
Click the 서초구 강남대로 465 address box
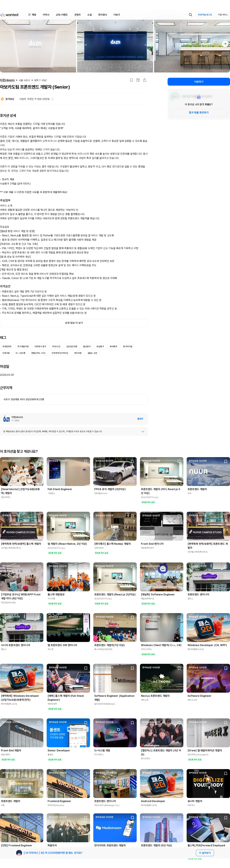click(x=74, y=399)
